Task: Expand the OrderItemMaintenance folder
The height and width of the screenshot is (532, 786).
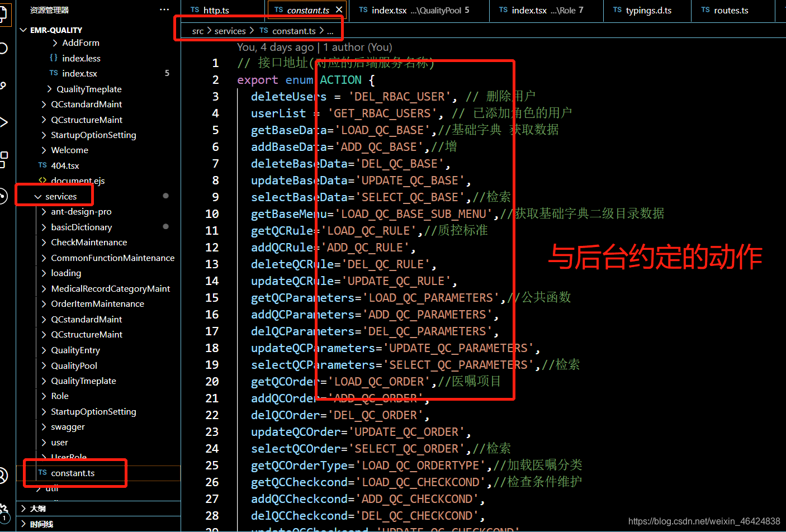Action: click(97, 304)
